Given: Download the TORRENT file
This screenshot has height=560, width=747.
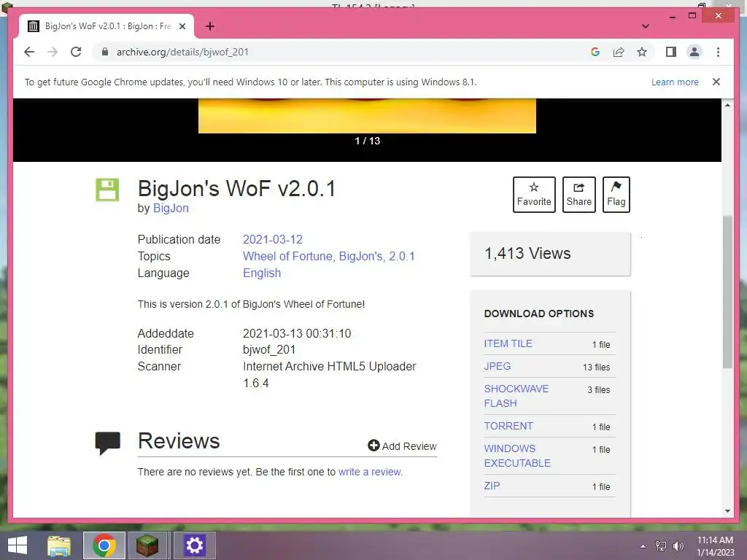Looking at the screenshot, I should (x=508, y=426).
